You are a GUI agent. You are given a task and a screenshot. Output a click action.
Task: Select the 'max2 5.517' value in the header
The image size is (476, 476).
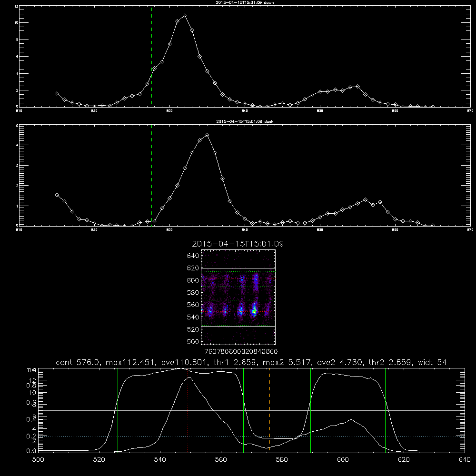click(287, 362)
